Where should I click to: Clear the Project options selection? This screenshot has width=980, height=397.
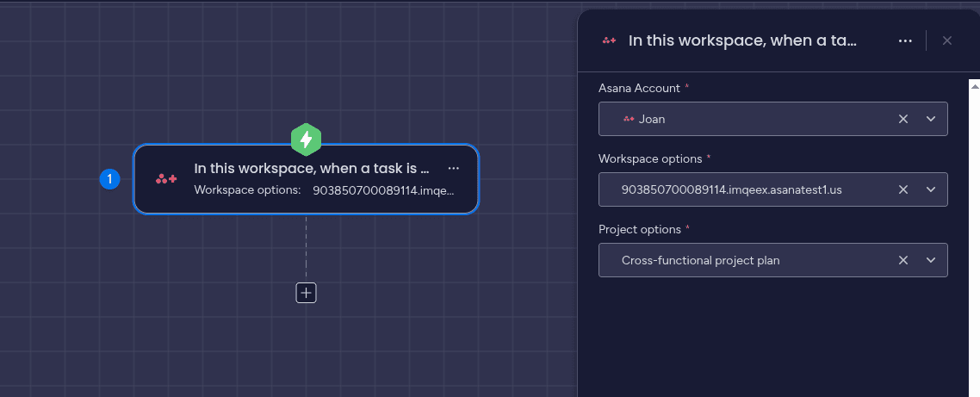click(x=903, y=260)
